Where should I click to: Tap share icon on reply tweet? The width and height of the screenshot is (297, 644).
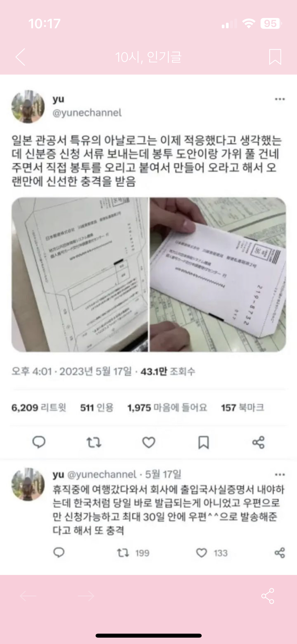[280, 552]
